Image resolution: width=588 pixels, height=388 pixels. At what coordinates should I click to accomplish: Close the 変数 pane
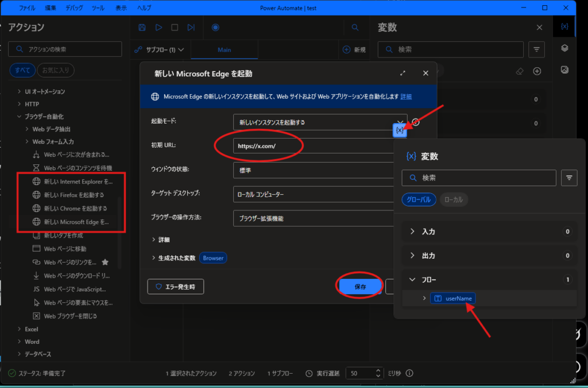coord(539,28)
